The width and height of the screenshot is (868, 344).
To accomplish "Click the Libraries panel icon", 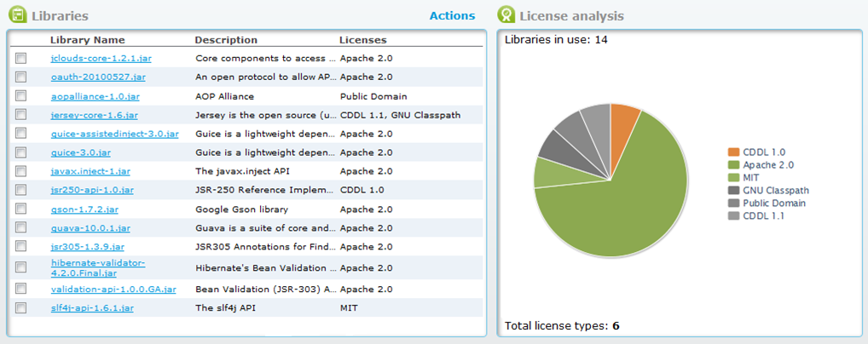I will [x=17, y=15].
